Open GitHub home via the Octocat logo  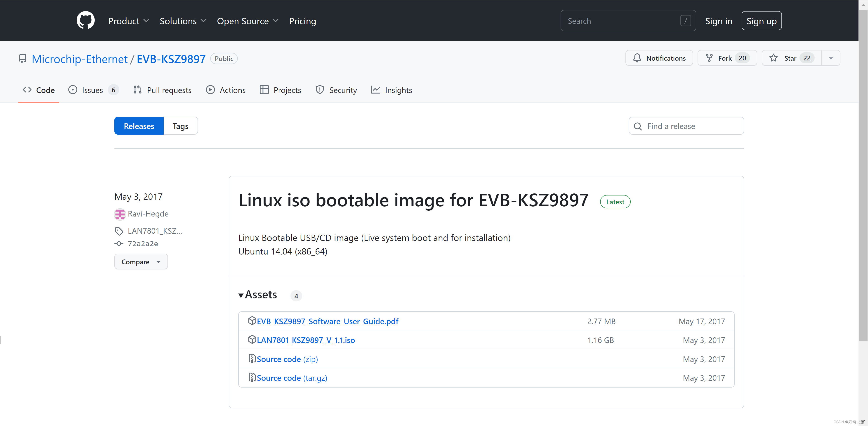coord(86,21)
